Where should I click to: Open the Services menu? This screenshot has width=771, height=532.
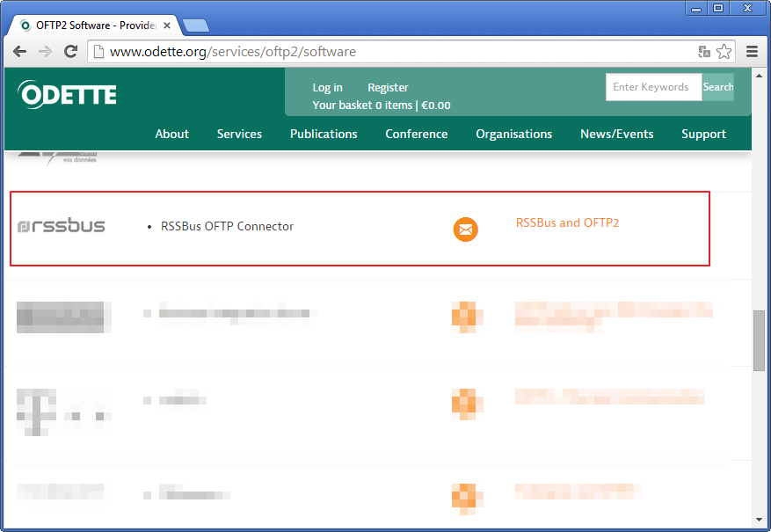239,134
